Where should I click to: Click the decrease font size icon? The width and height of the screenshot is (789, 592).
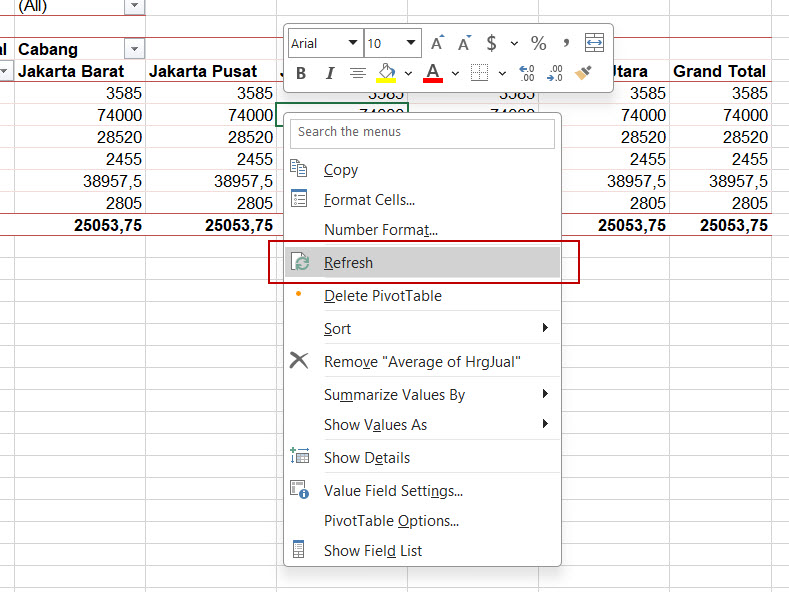[x=464, y=43]
